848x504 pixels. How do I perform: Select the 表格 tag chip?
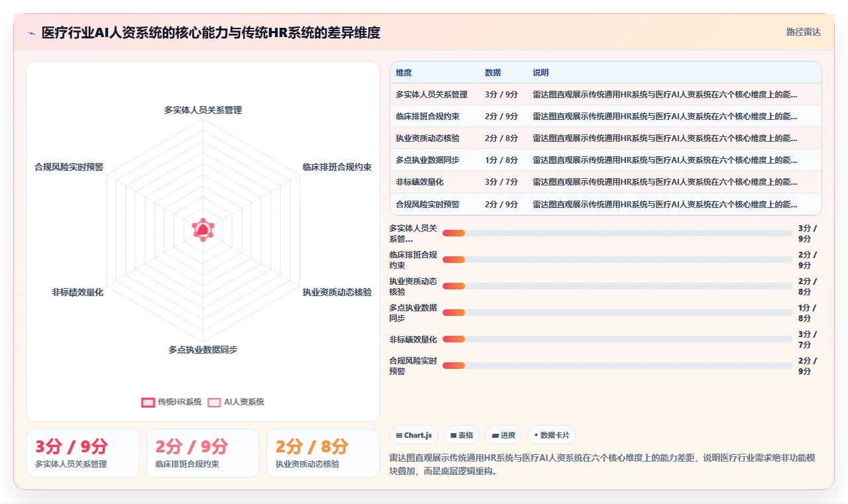tap(462, 435)
